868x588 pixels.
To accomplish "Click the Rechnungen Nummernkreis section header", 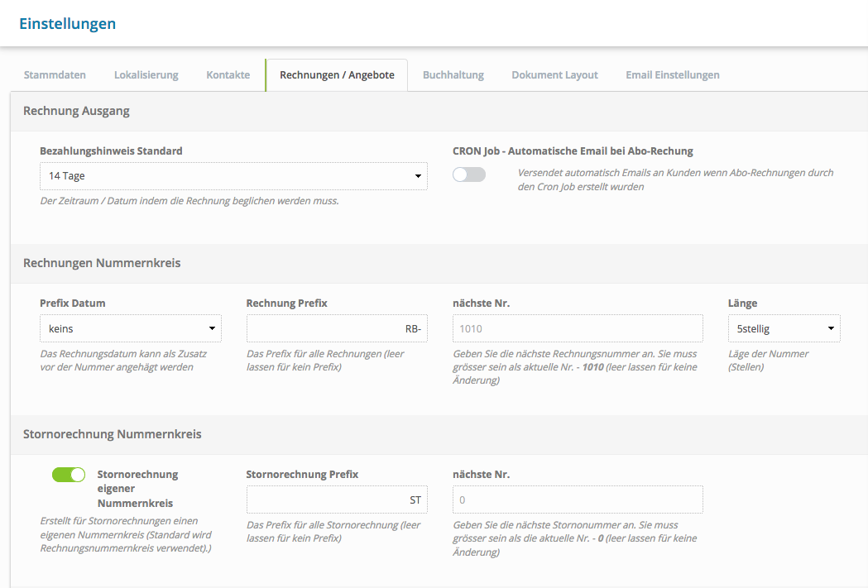I will [x=102, y=263].
